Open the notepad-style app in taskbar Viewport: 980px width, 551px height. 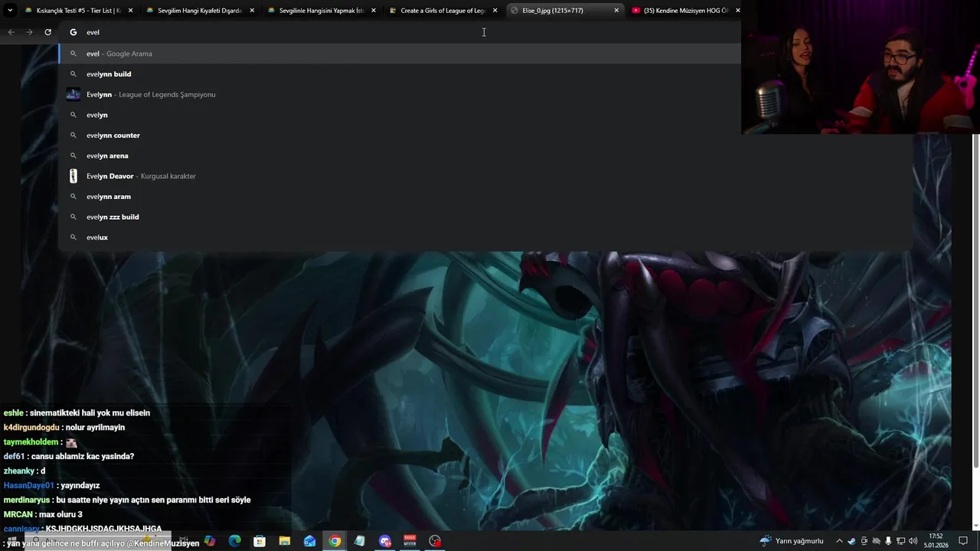click(x=360, y=541)
